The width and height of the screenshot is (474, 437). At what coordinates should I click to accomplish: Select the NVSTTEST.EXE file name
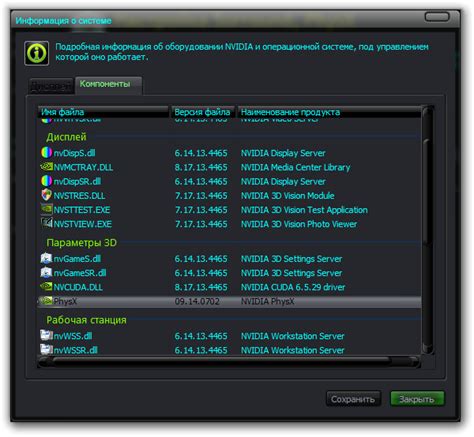[82, 210]
